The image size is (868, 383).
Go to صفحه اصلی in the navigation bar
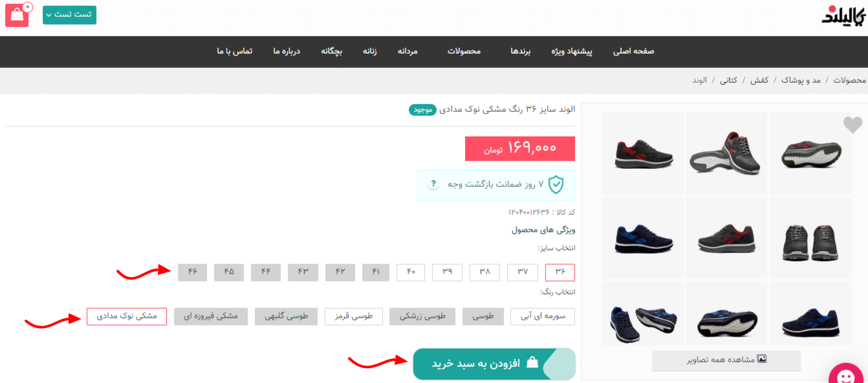point(634,51)
